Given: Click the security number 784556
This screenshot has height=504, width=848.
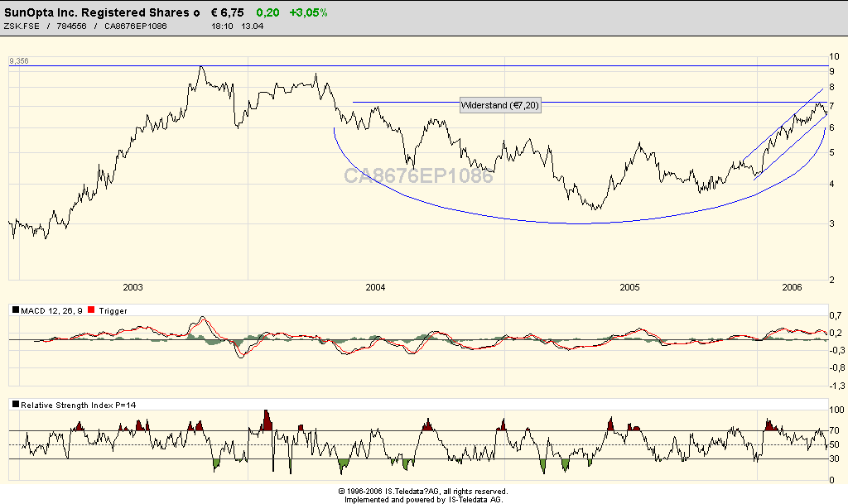Looking at the screenshot, I should coord(71,26).
